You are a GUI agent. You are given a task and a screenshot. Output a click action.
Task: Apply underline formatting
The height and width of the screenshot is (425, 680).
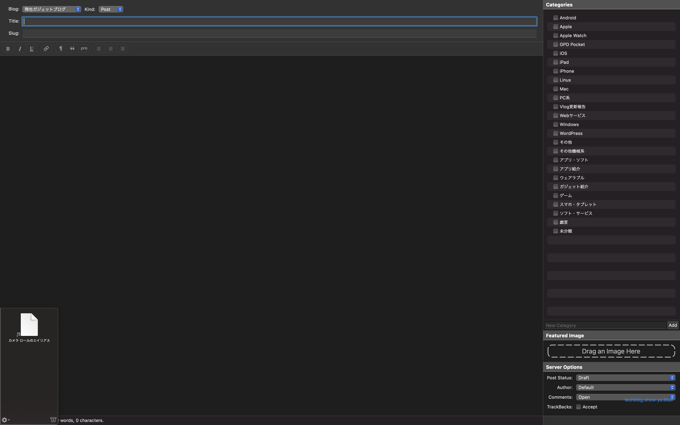point(32,48)
